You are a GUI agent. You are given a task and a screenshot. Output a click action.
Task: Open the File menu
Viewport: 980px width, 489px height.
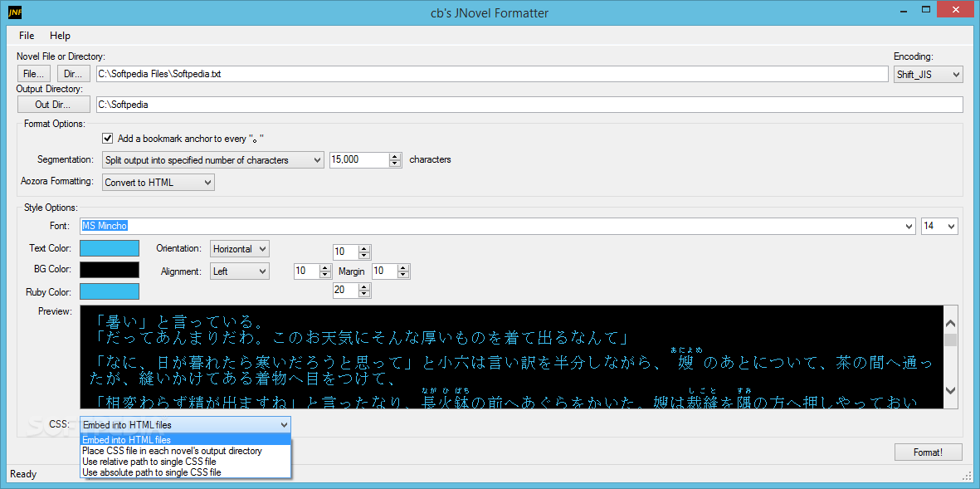(x=27, y=36)
